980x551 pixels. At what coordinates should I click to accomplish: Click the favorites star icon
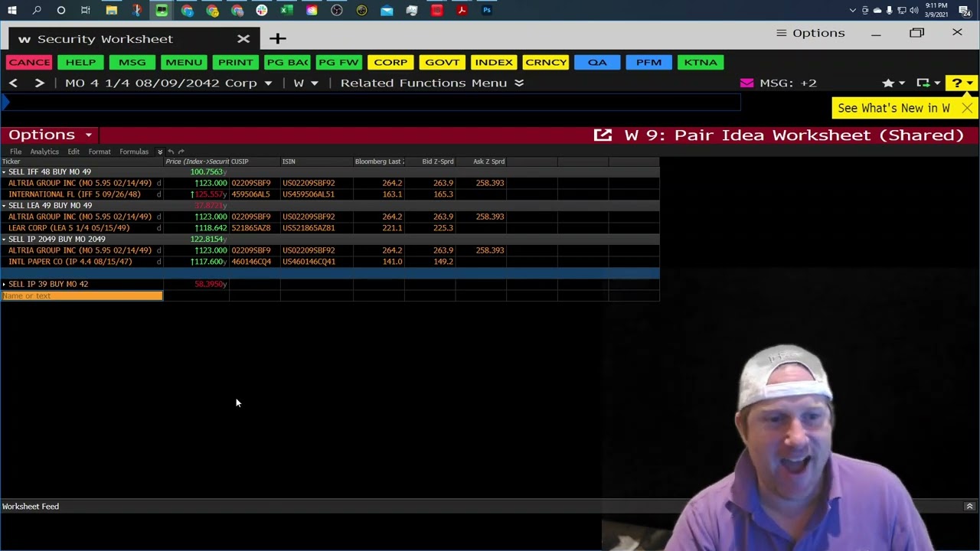[x=887, y=83]
